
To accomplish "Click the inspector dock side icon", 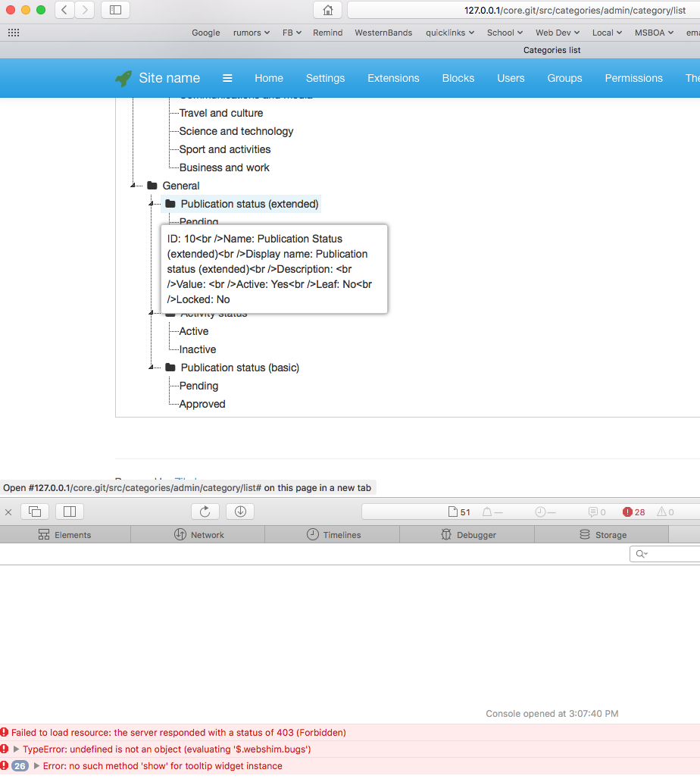I will pyautogui.click(x=70, y=512).
